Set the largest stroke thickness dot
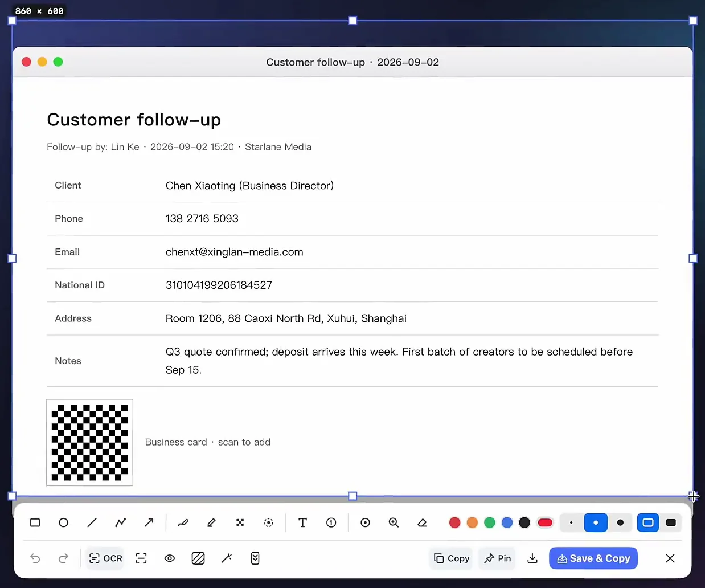The image size is (705, 588). [x=620, y=522]
